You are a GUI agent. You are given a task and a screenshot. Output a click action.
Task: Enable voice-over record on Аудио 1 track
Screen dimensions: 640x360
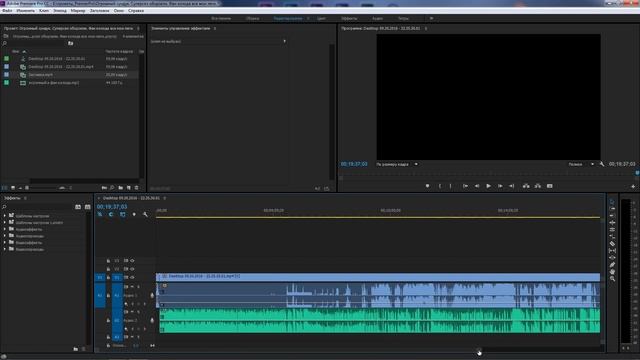tap(152, 295)
